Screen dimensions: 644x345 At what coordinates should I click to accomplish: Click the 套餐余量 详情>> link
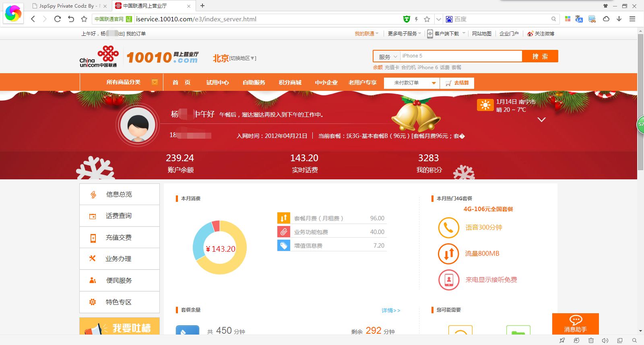391,310
